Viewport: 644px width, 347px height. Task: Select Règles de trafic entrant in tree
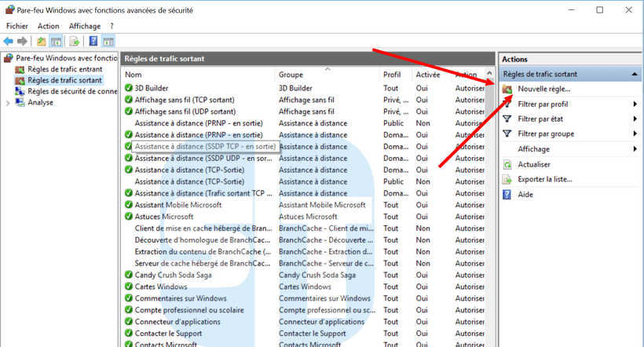tap(64, 70)
